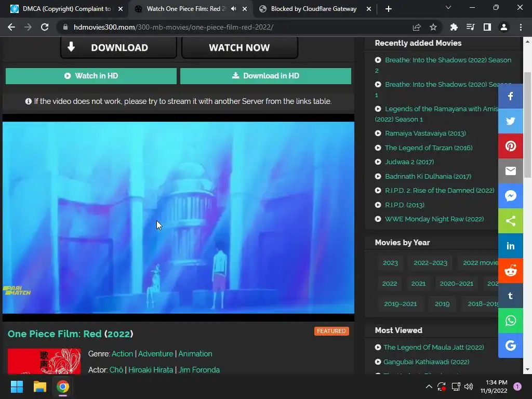The image size is (532, 399).
Task: Share the page by email icon
Action: click(510, 171)
